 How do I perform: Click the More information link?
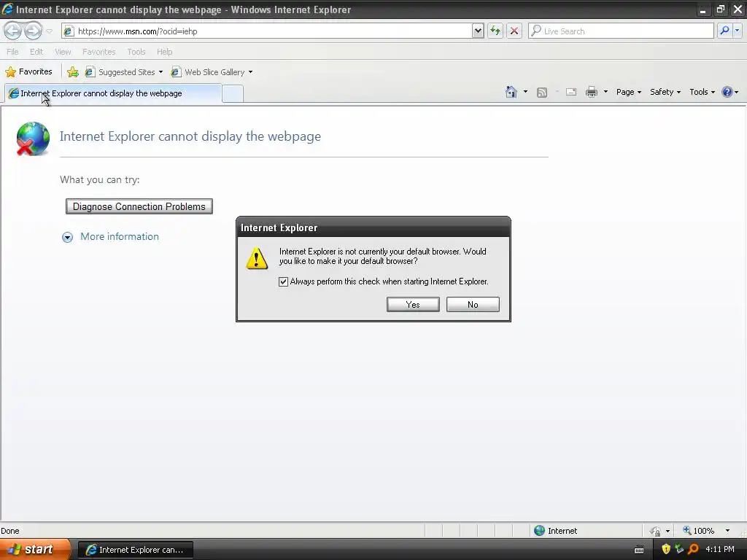pos(120,237)
